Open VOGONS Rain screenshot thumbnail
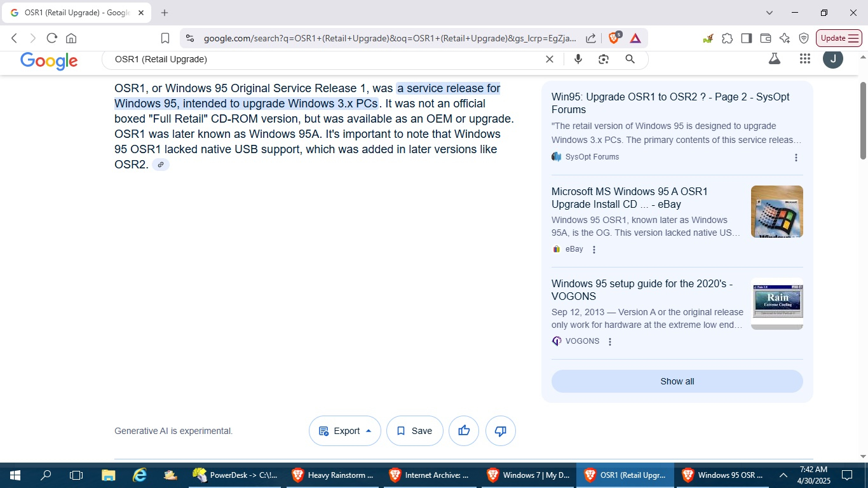 (x=777, y=304)
